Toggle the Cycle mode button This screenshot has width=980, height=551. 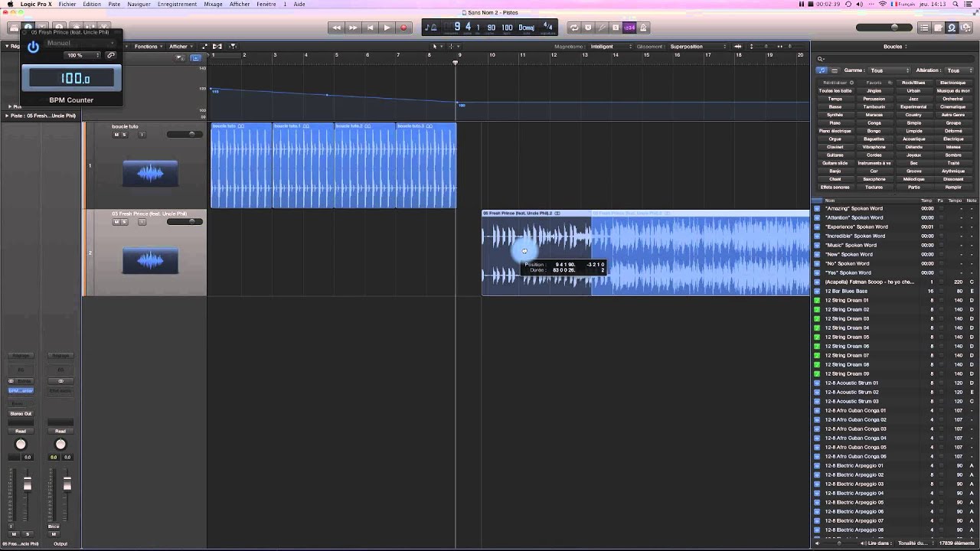pos(573,28)
